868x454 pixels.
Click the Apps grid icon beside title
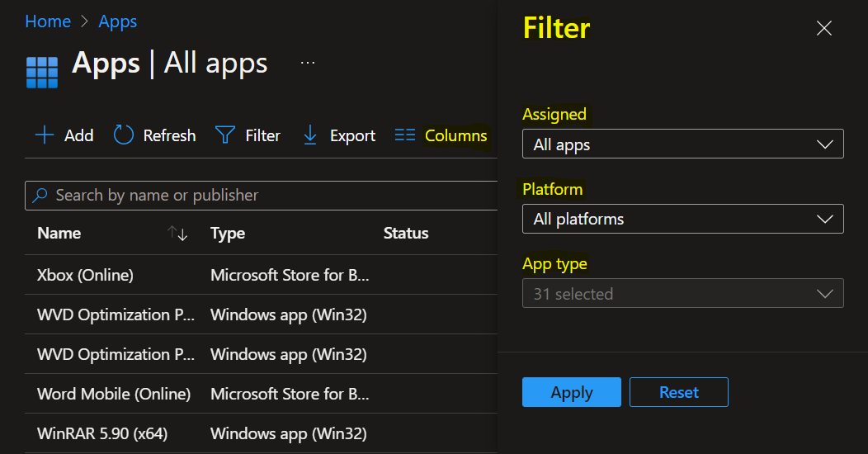(42, 72)
